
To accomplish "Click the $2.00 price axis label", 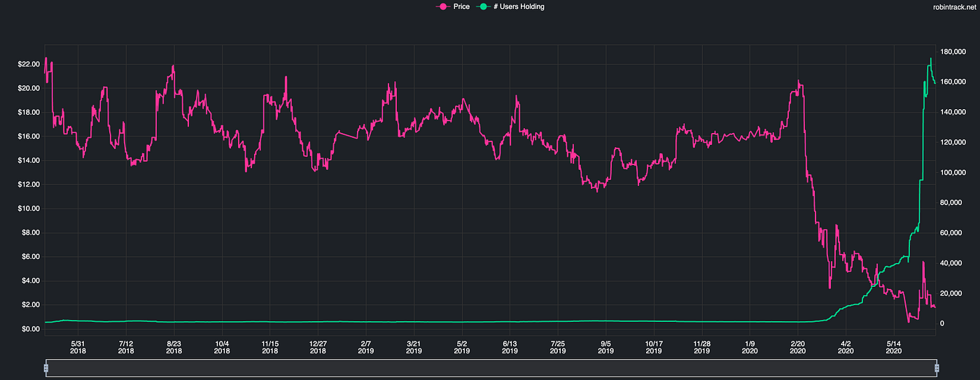I will point(29,305).
